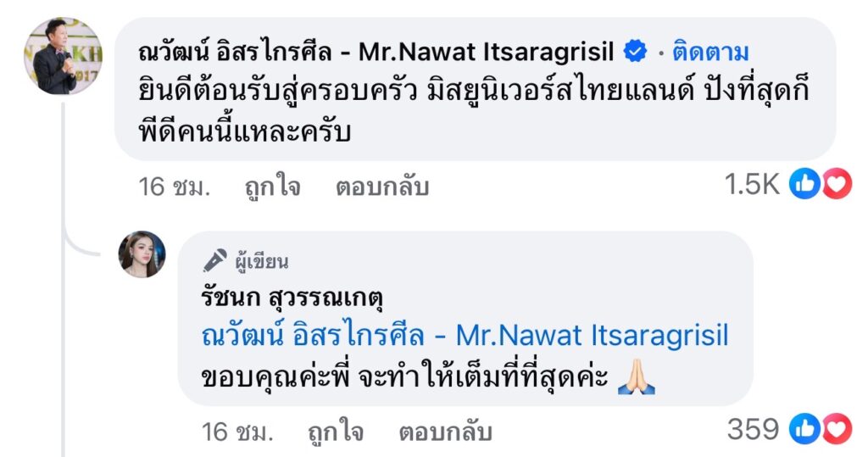
Task: Reply to รัชนก's reply with ตอบกลับ
Action: point(445,432)
